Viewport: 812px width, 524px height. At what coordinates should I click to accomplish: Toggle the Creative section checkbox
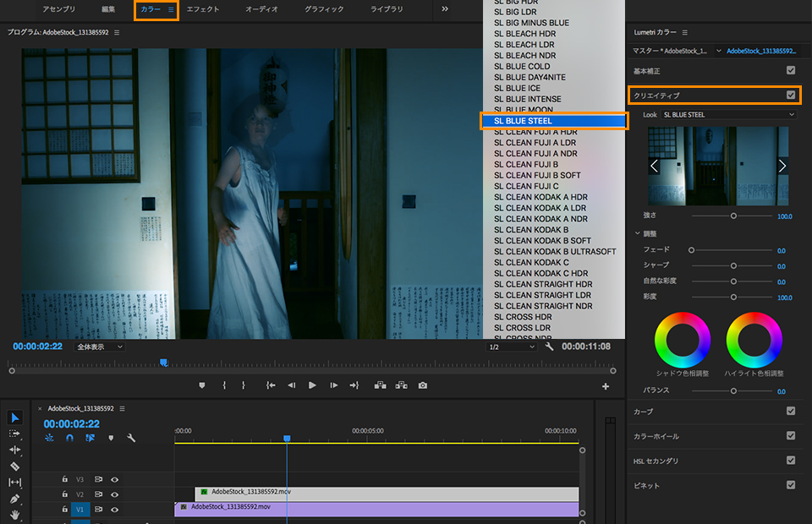[x=791, y=95]
